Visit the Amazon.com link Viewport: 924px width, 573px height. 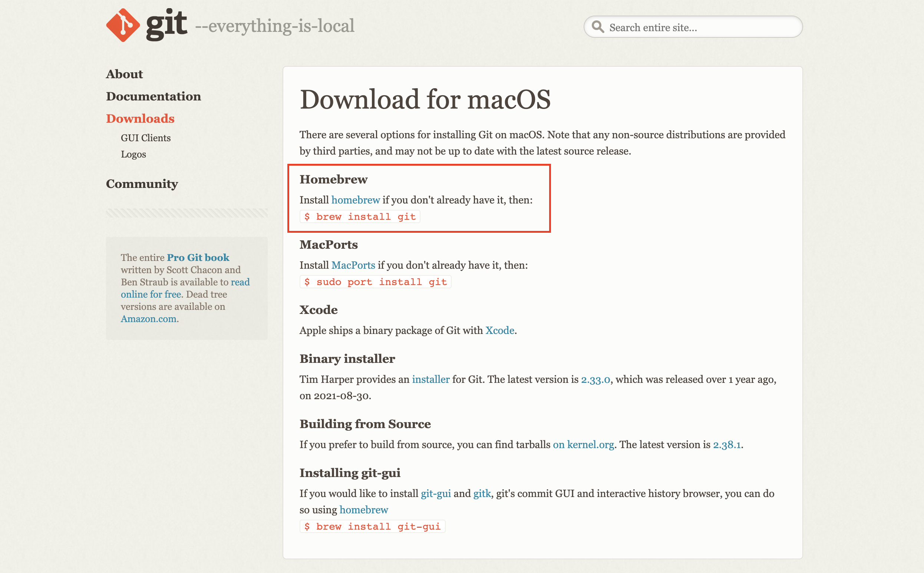pyautogui.click(x=149, y=319)
